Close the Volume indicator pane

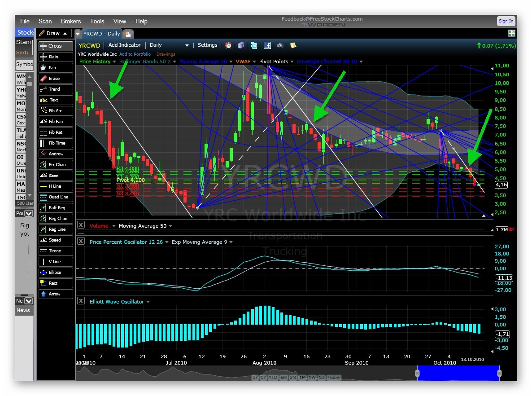81,225
